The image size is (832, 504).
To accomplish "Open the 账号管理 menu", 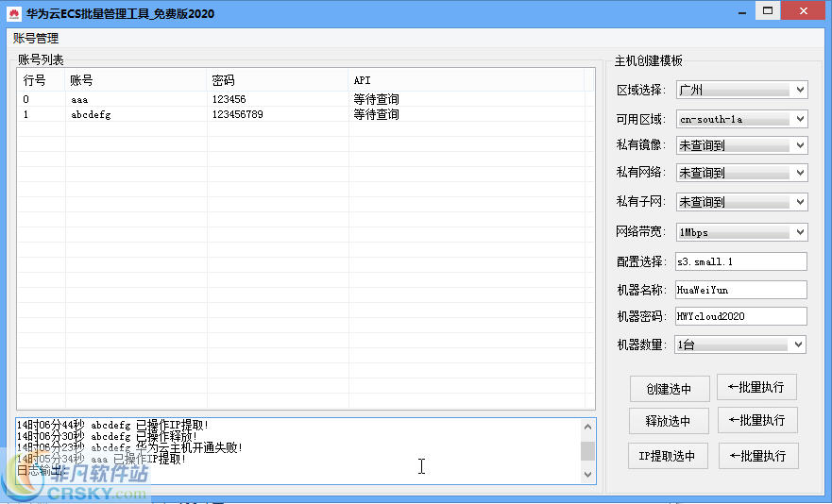I will 36,38.
